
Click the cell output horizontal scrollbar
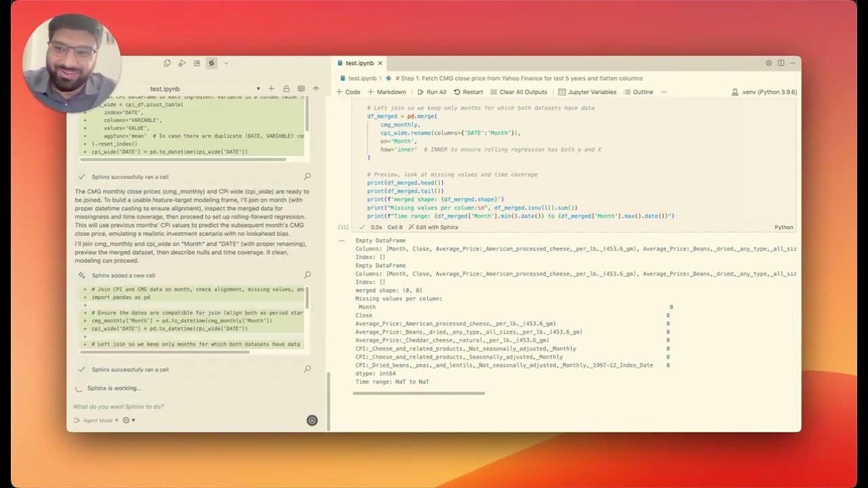418,393
